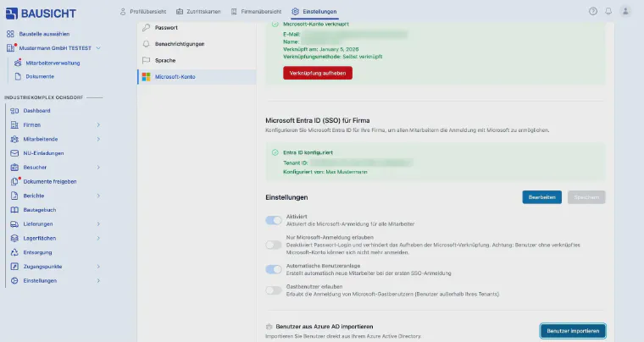Open the Bautagebuch sidebar entry

click(x=40, y=210)
